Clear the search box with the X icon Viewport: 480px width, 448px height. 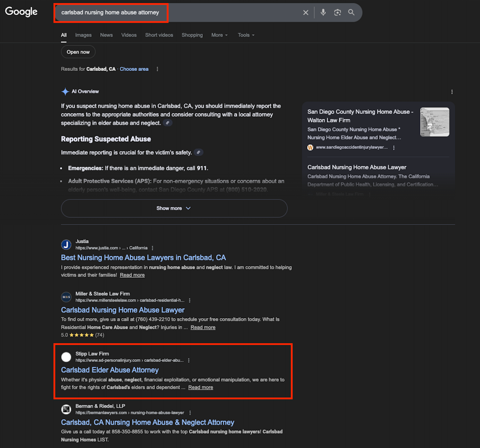coord(305,13)
